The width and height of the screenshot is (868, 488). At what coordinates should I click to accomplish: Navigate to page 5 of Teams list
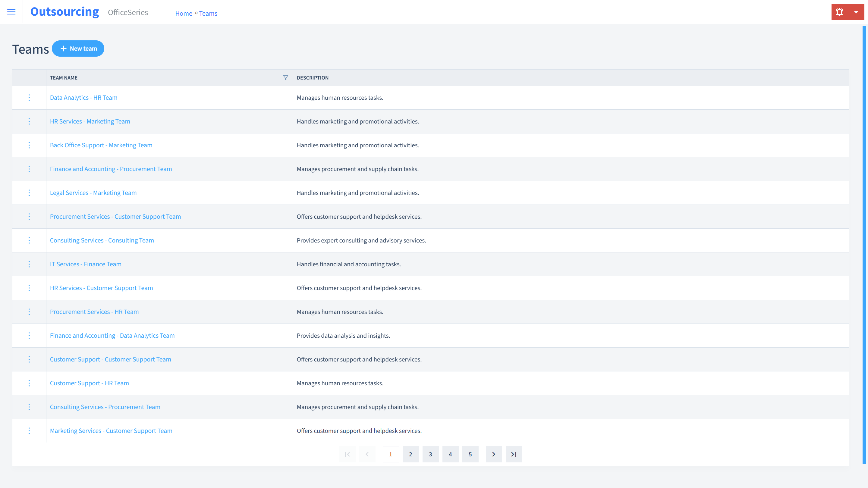[x=470, y=454]
